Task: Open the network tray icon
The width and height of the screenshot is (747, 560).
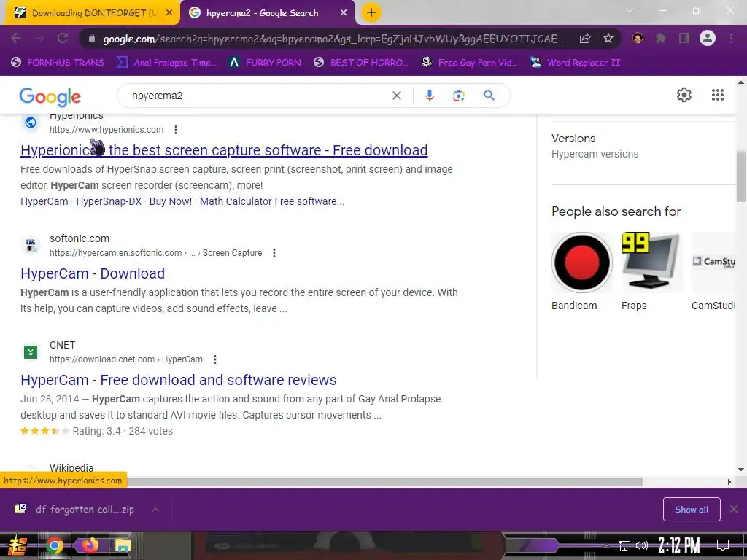Action: (x=624, y=545)
